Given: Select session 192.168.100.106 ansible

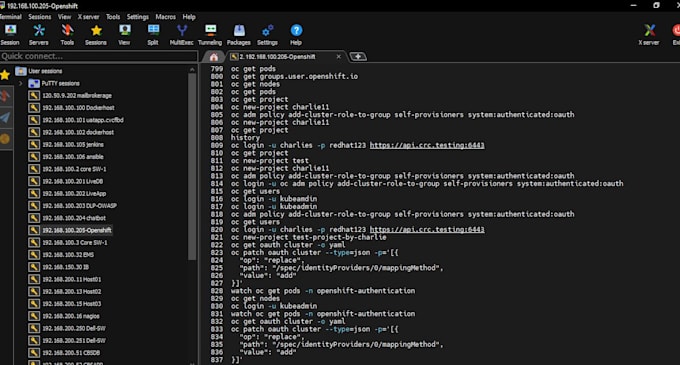Looking at the screenshot, I should pos(73,157).
